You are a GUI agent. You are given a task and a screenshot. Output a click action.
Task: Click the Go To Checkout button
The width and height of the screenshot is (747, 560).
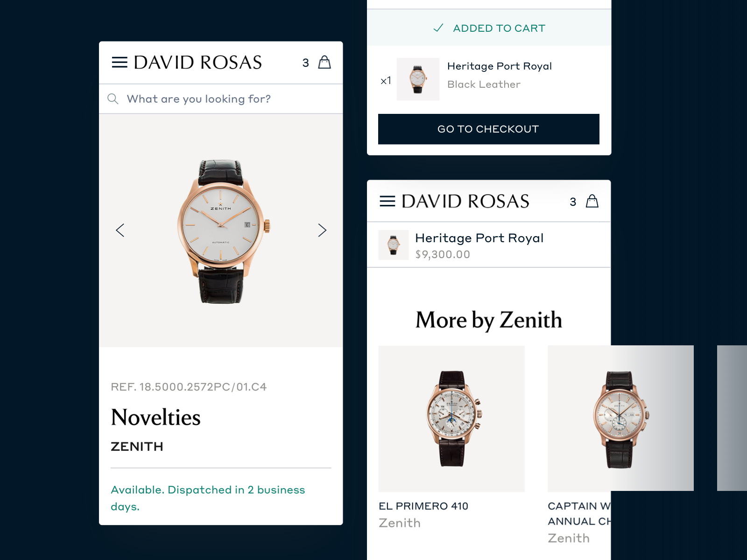pyautogui.click(x=489, y=129)
